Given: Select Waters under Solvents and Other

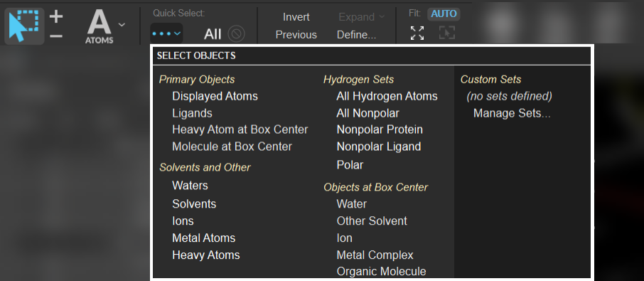Looking at the screenshot, I should pos(190,185).
